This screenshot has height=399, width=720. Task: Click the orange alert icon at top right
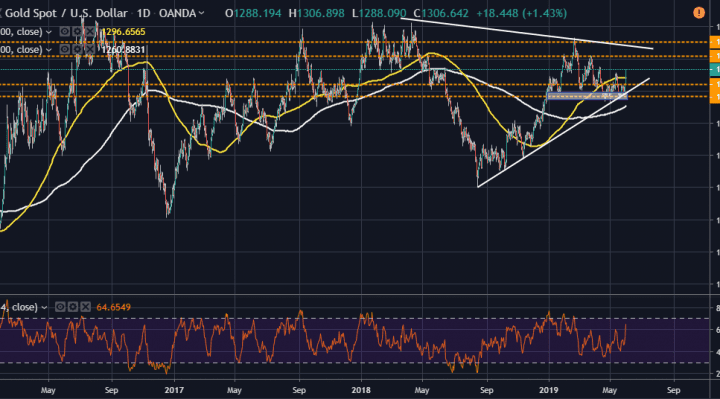click(699, 13)
